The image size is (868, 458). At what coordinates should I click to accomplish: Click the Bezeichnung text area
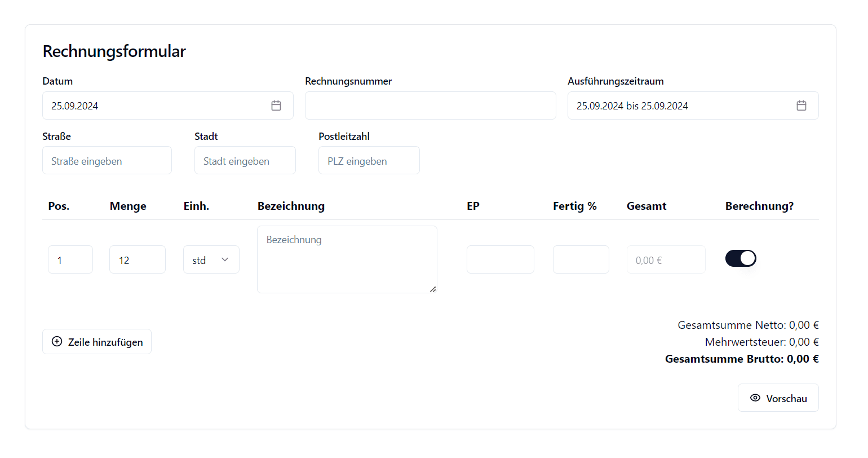347,259
